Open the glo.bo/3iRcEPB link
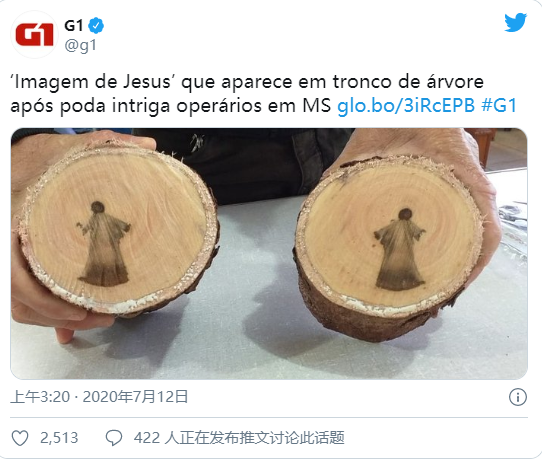542x463 pixels. pos(406,105)
